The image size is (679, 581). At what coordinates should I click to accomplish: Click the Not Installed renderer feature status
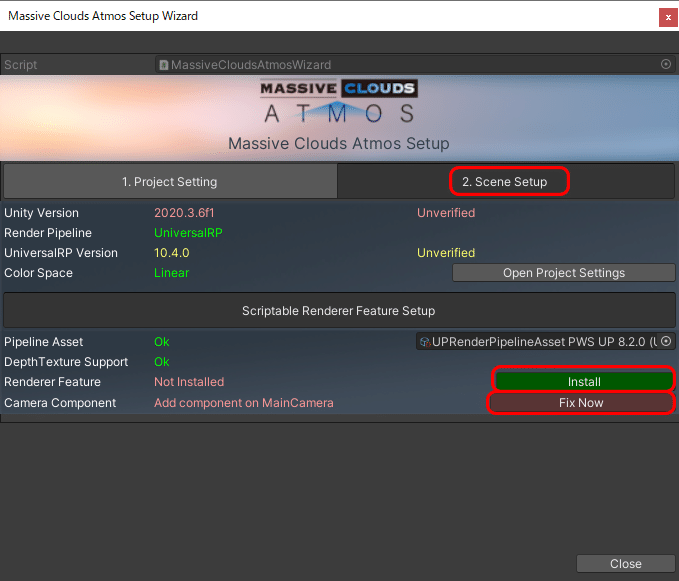point(189,381)
